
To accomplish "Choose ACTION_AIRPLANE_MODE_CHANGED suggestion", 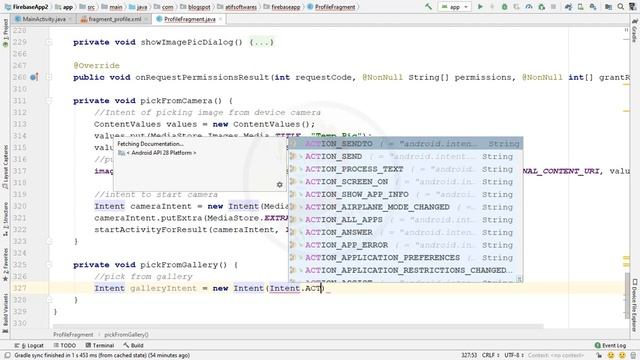I will 405,207.
